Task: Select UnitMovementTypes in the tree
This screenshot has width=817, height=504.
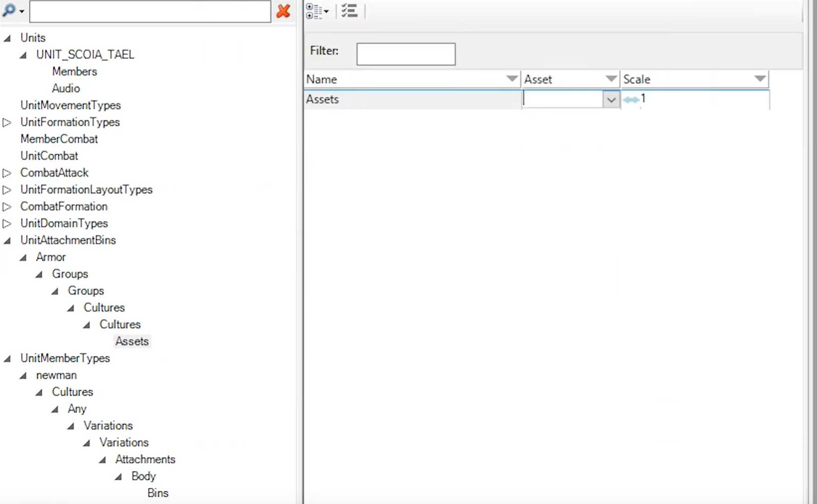Action: [x=70, y=105]
